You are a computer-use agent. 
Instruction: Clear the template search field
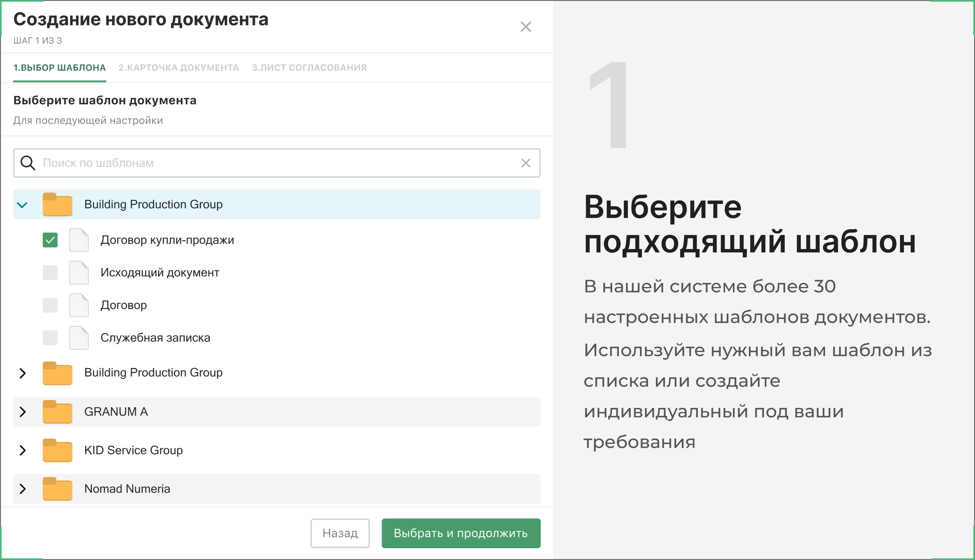click(x=525, y=163)
